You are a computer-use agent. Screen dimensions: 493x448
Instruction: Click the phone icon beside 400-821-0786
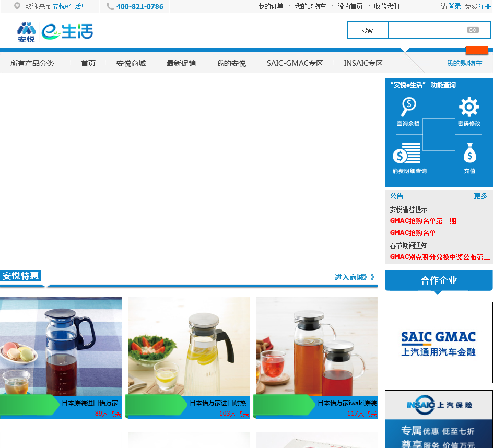[x=110, y=6]
